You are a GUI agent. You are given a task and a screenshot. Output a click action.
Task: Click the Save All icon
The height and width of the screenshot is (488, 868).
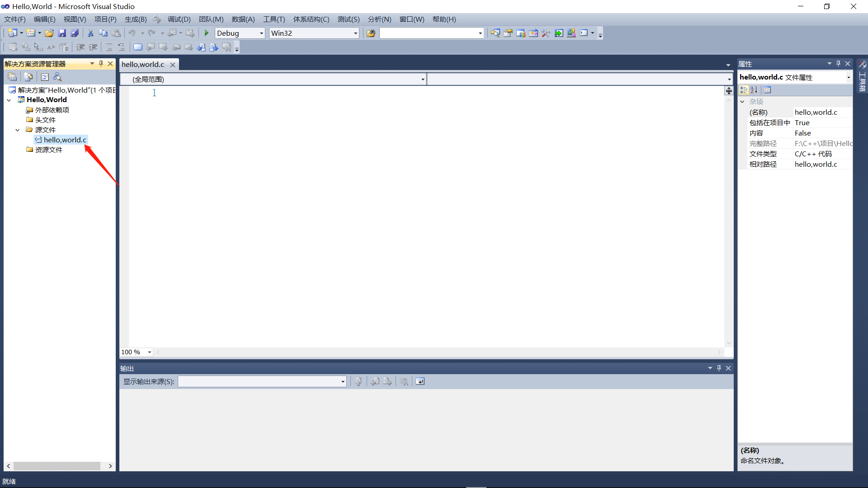(75, 33)
